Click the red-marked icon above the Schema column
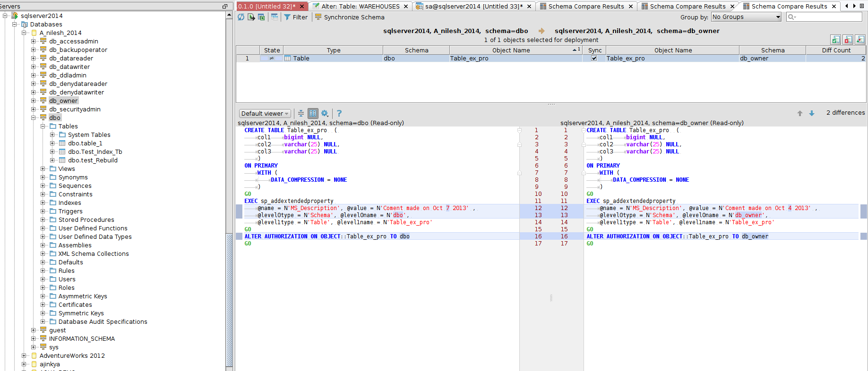Image resolution: width=868 pixels, height=371 pixels. 848,40
